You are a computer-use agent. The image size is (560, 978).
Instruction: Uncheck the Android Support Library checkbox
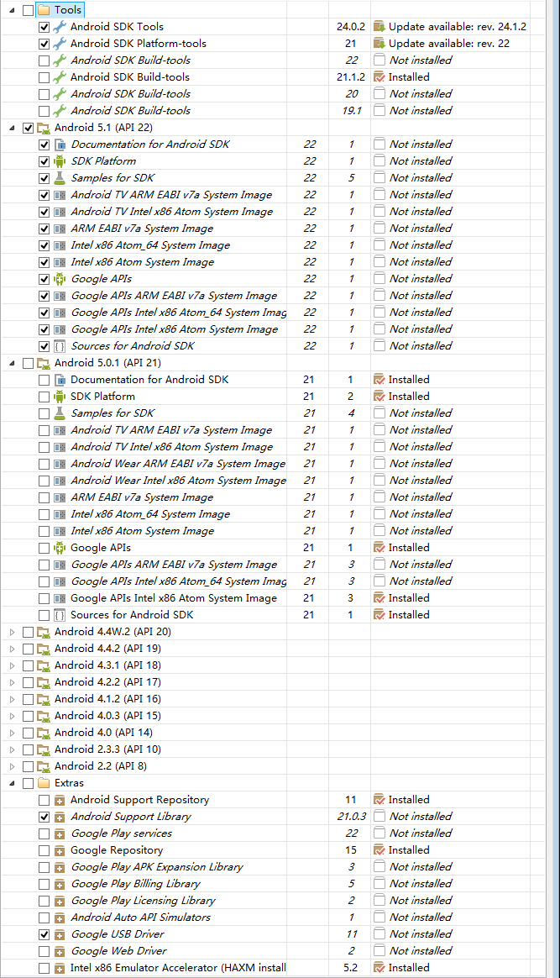44,817
